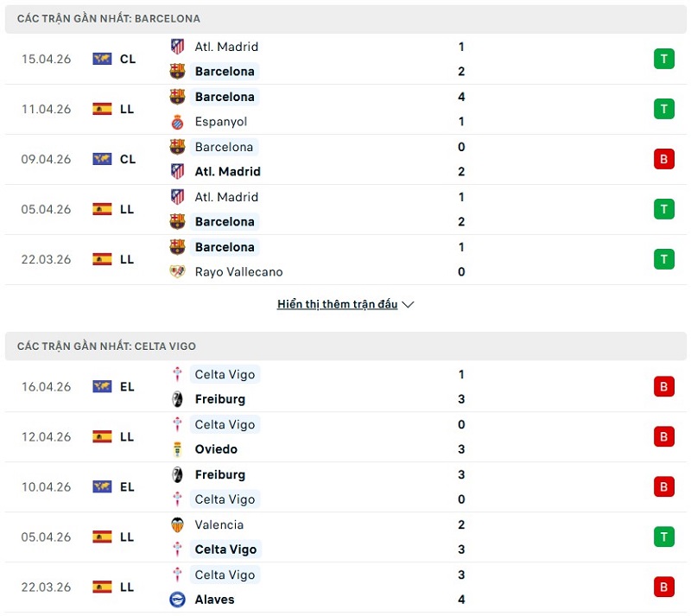The width and height of the screenshot is (691, 616).
Task: Click the red B badge on the 09.04.26 loss
Action: tap(663, 159)
